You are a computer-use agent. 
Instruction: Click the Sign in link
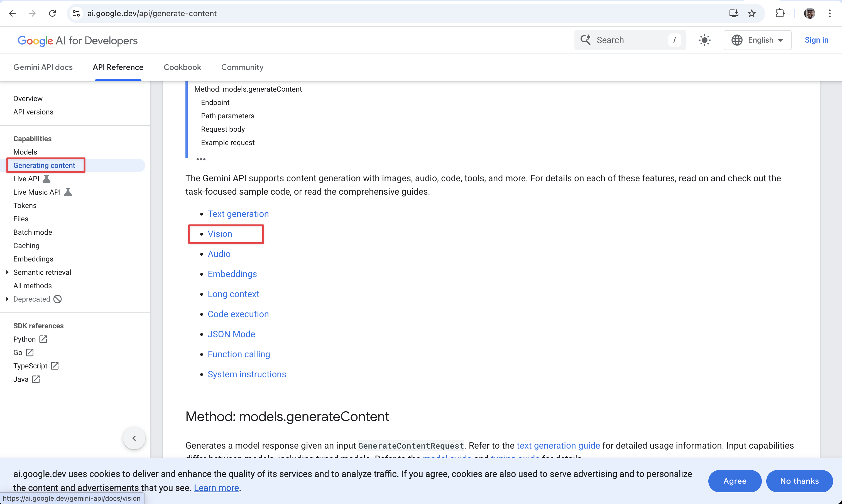click(x=817, y=40)
